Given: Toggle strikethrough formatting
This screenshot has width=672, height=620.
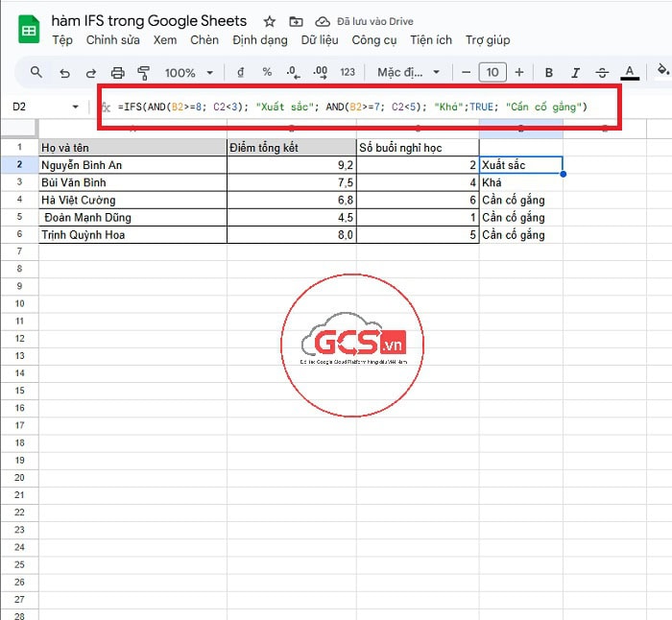Looking at the screenshot, I should tap(603, 72).
